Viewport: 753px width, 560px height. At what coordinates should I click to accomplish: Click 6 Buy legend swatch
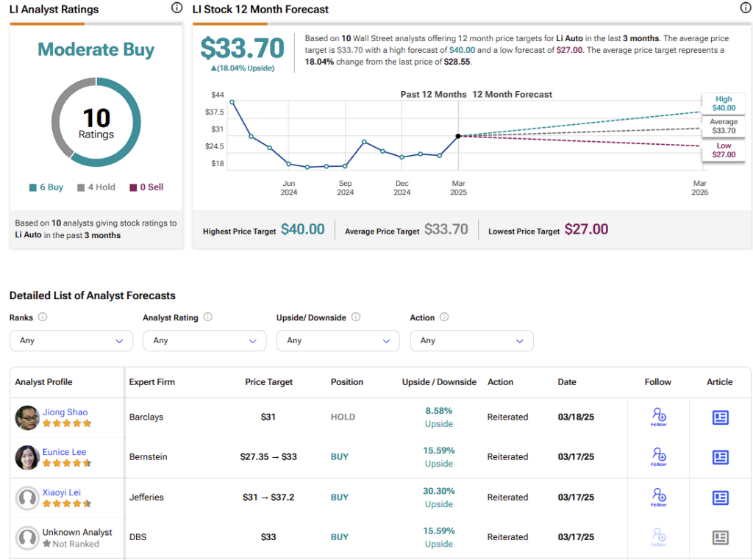(x=32, y=187)
